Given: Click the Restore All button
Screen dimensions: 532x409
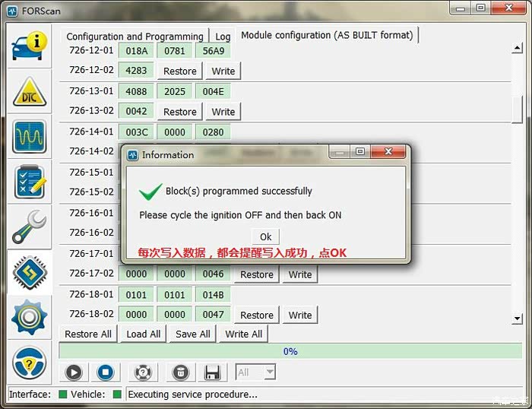Looking at the screenshot, I should tap(88, 334).
